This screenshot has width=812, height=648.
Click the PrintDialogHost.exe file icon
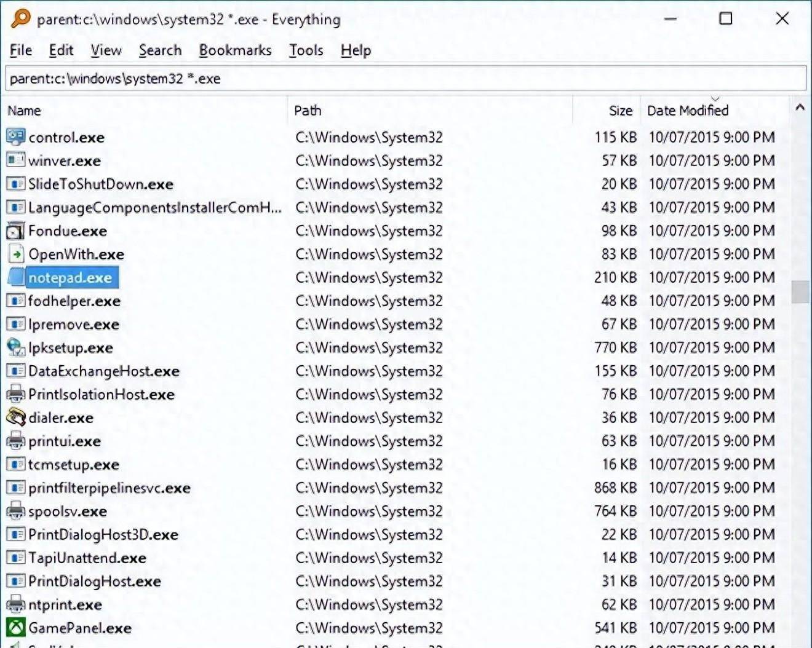(x=15, y=580)
